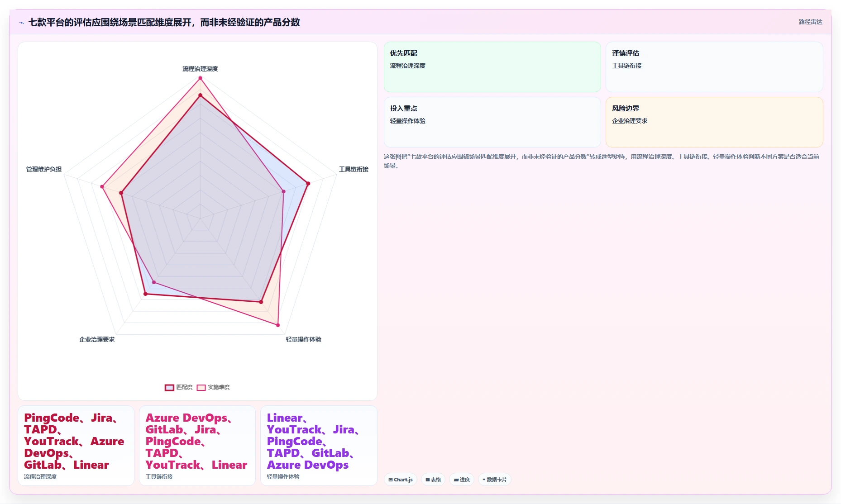841x504 pixels.
Task: Click the small icon before the title
Action: 21,23
